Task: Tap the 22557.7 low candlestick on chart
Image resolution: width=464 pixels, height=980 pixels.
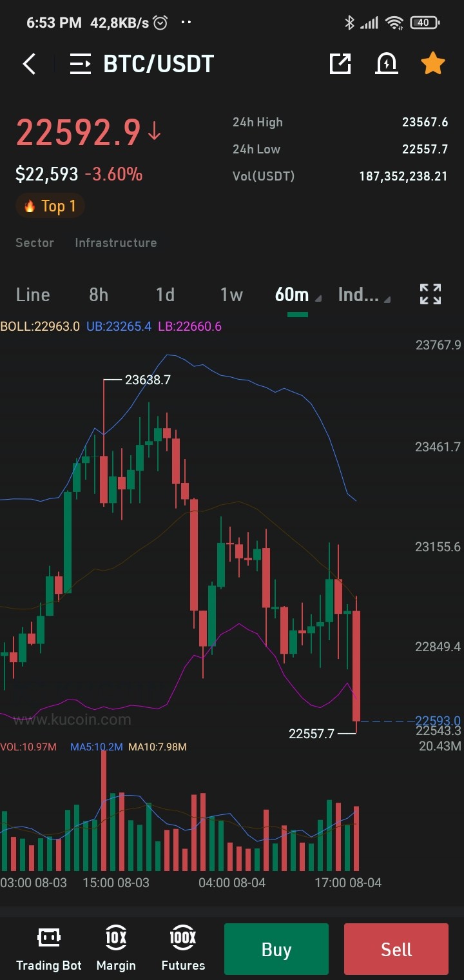Action: [x=356, y=665]
